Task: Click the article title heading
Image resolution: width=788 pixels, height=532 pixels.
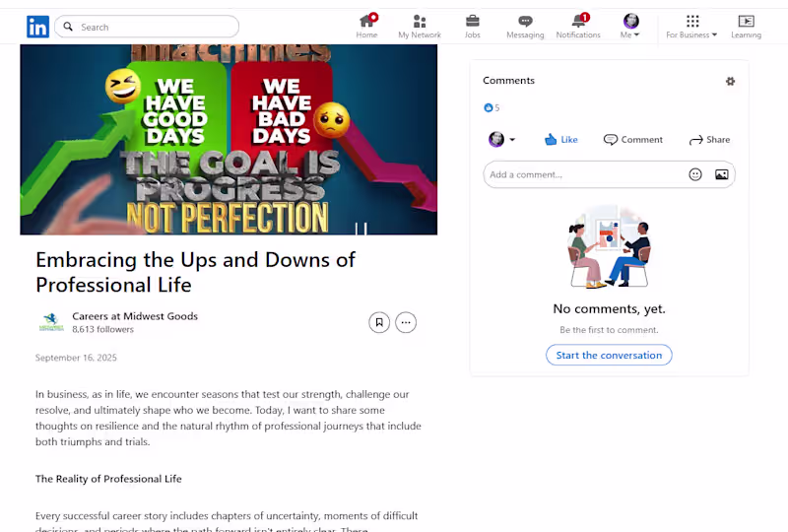Action: point(195,272)
